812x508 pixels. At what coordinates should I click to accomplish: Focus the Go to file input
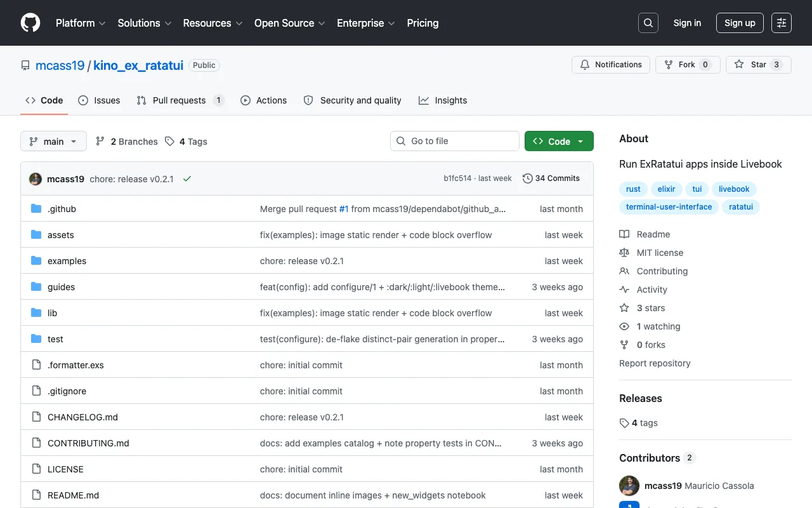455,141
